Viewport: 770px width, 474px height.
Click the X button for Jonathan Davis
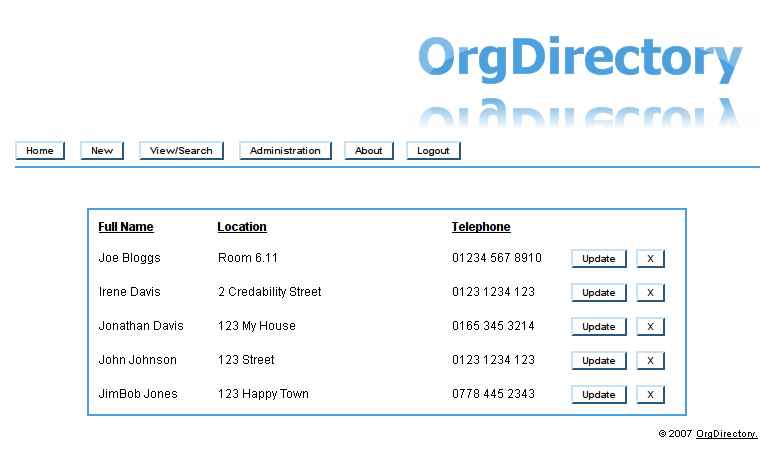[650, 327]
